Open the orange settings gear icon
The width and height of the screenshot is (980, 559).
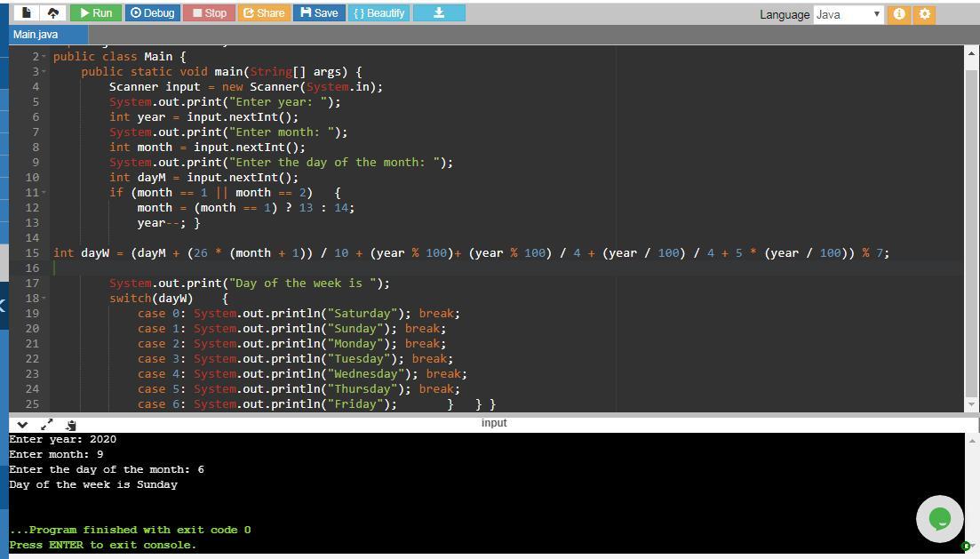[924, 14]
